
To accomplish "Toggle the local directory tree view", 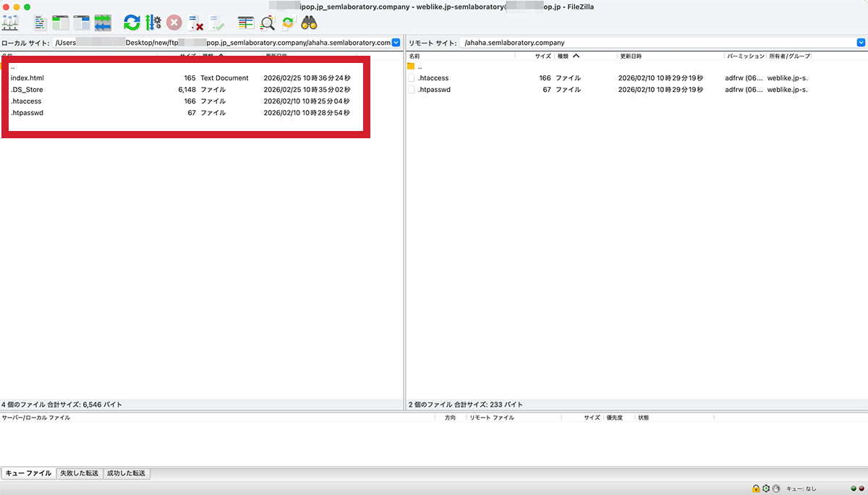I will pyautogui.click(x=61, y=22).
